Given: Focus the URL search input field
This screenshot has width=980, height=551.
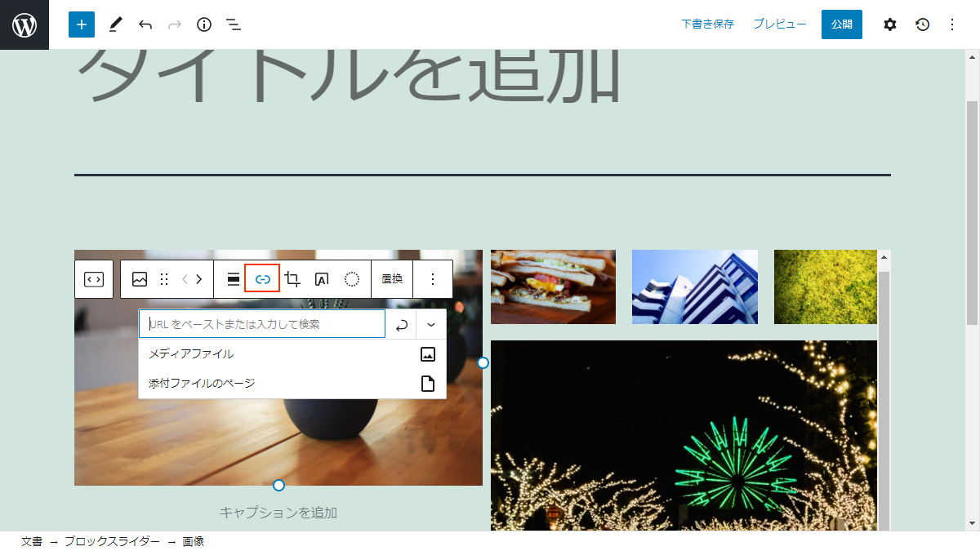Looking at the screenshot, I should [x=262, y=324].
